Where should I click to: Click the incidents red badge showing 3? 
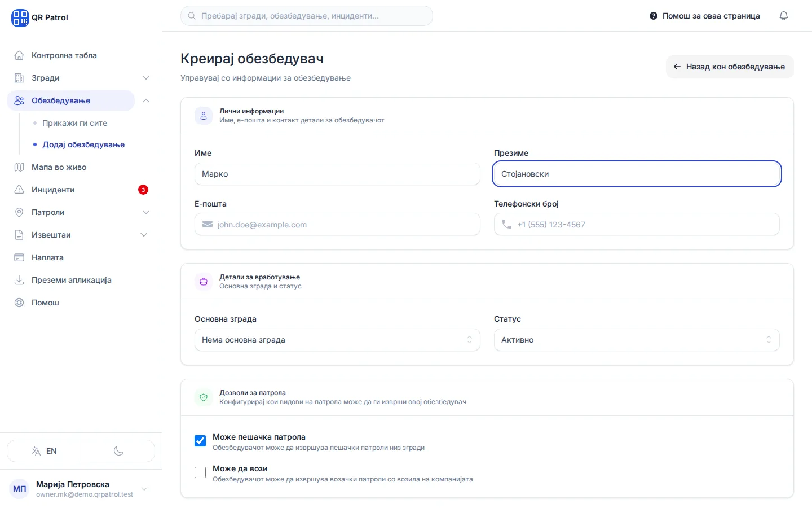point(143,190)
